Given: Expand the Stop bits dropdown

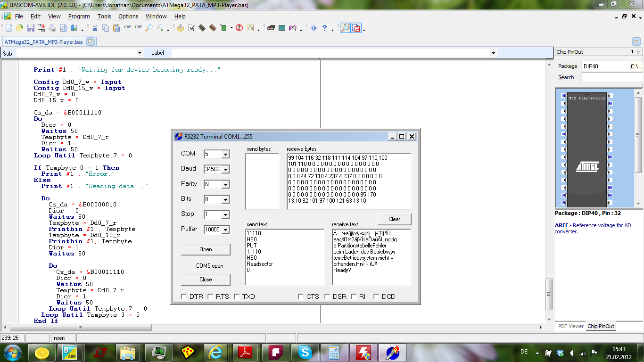Looking at the screenshot, I should click(x=225, y=214).
